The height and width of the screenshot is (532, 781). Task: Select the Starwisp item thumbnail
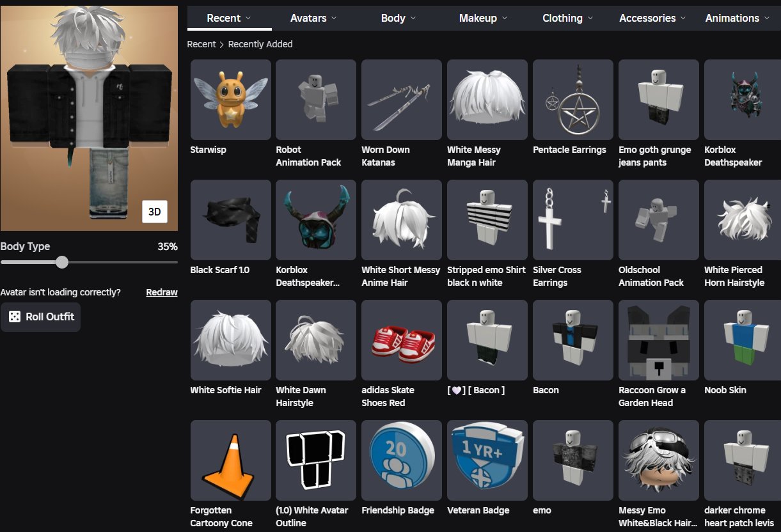click(230, 100)
